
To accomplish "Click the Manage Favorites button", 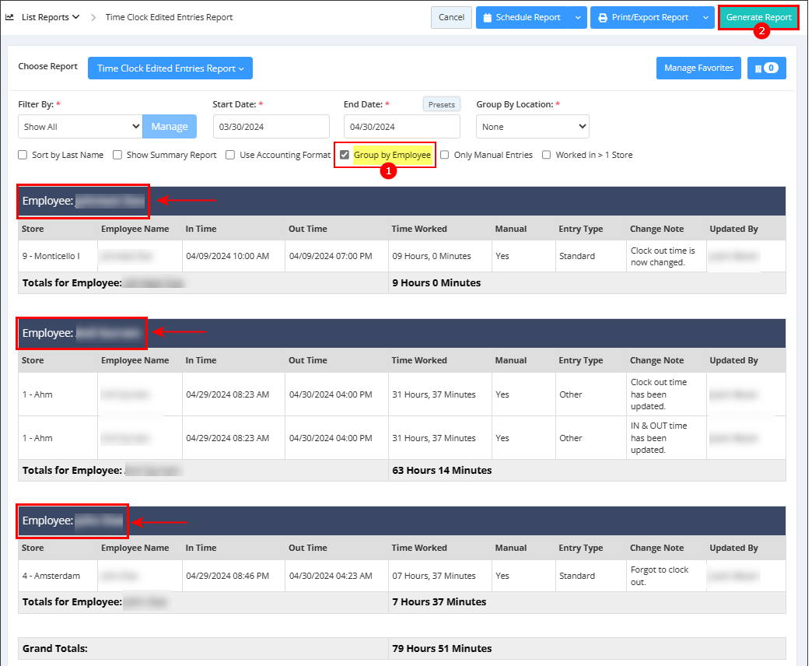I will [x=698, y=68].
